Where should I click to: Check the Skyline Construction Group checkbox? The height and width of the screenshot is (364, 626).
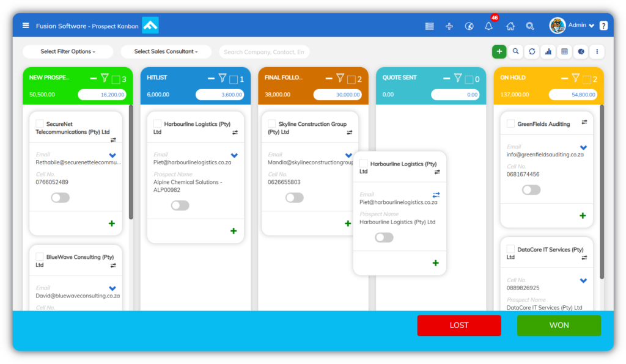point(271,123)
